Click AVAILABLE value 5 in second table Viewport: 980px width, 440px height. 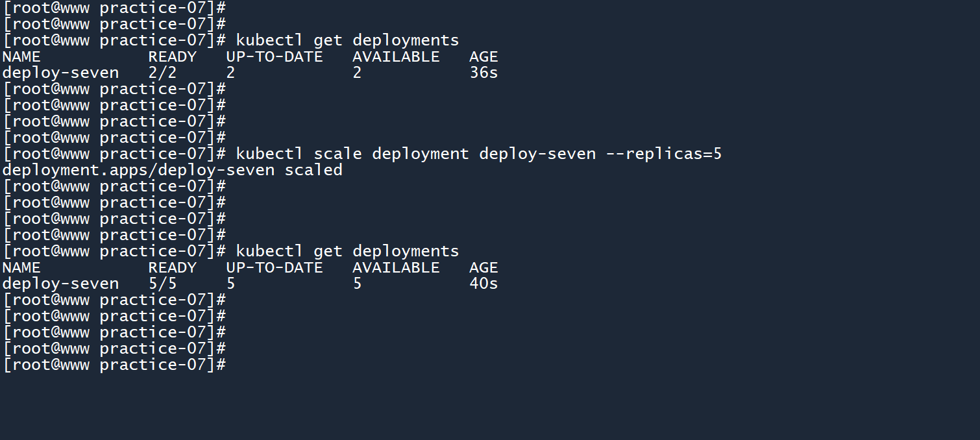coord(358,284)
